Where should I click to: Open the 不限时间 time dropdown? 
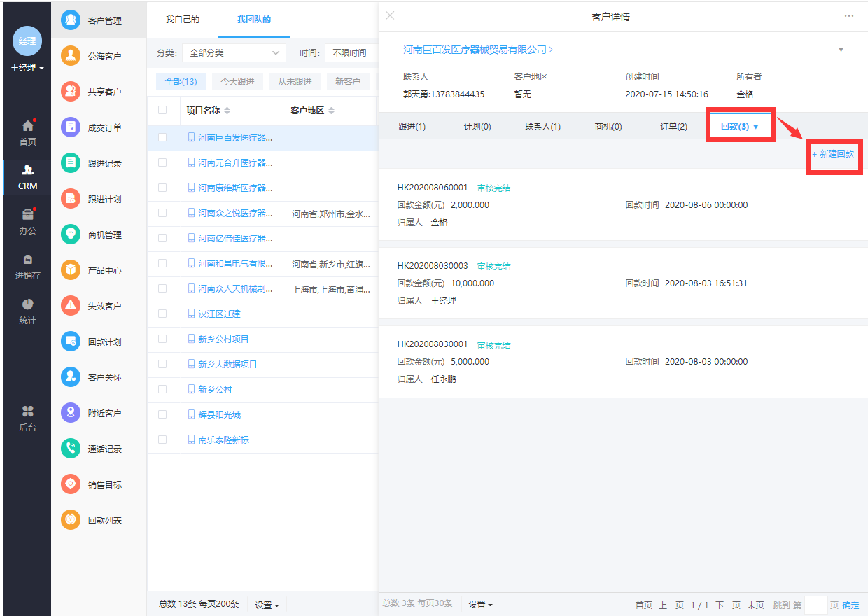click(351, 53)
